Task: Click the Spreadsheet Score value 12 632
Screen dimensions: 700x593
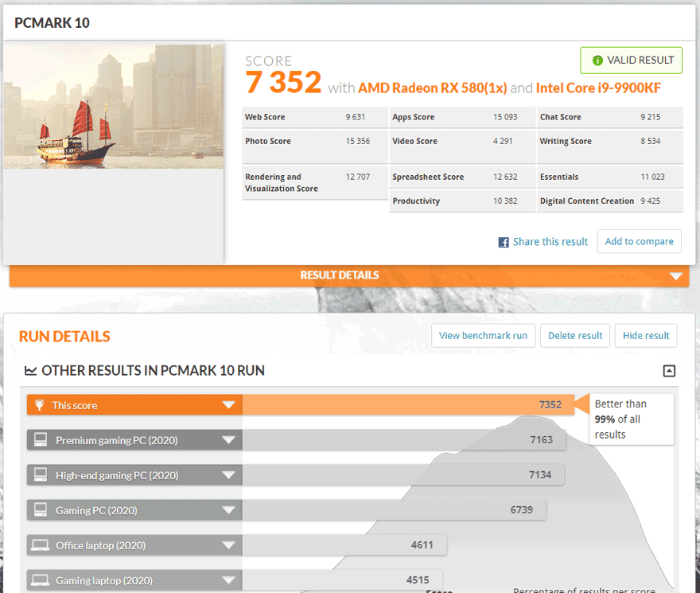Action: point(505,177)
